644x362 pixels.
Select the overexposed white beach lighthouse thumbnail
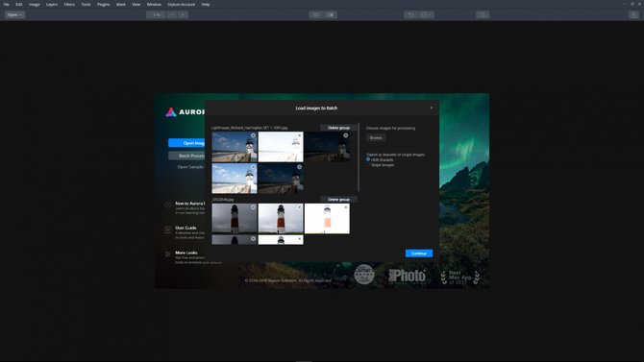281,147
